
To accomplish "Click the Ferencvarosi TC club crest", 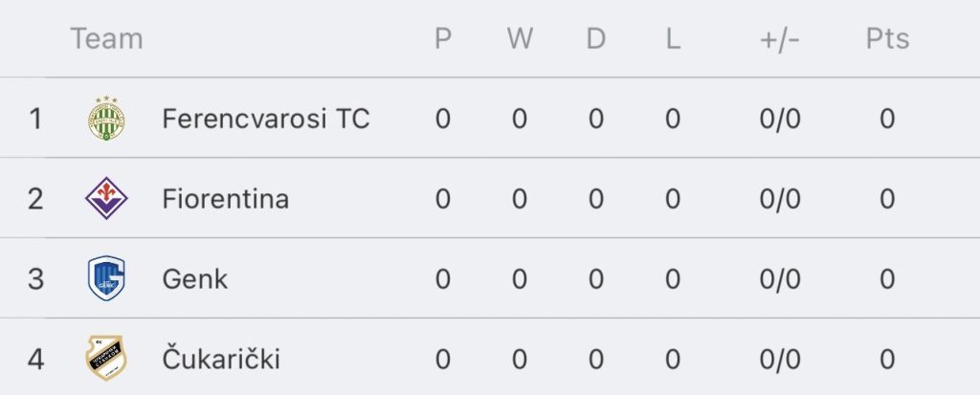I will coord(106,119).
